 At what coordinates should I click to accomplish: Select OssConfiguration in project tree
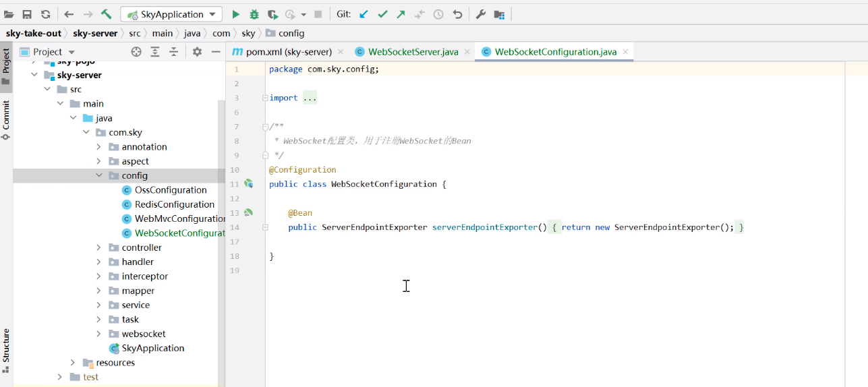click(171, 190)
